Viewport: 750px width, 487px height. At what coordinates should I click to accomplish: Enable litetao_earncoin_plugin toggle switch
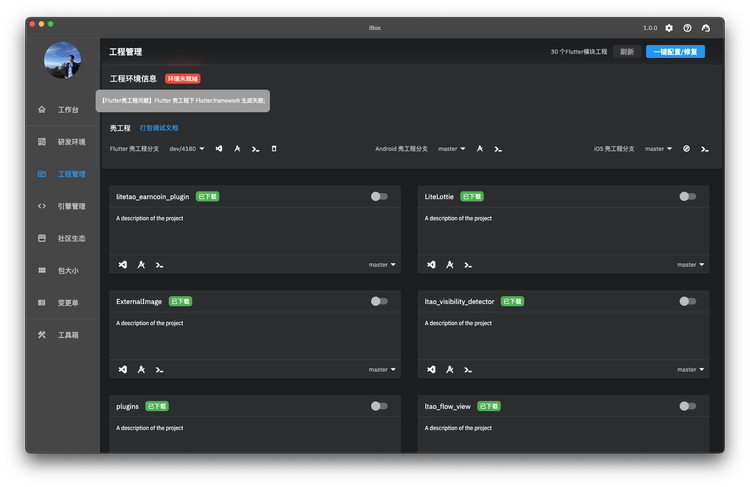379,197
